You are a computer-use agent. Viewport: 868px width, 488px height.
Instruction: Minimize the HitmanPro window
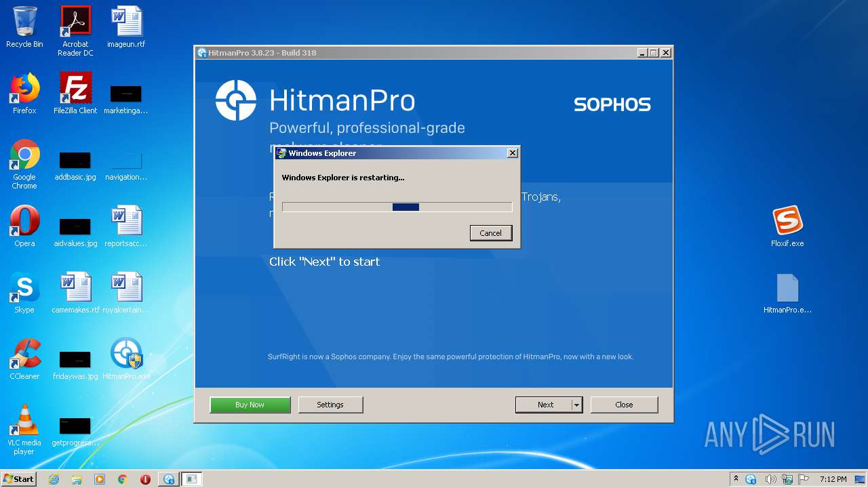tap(642, 53)
